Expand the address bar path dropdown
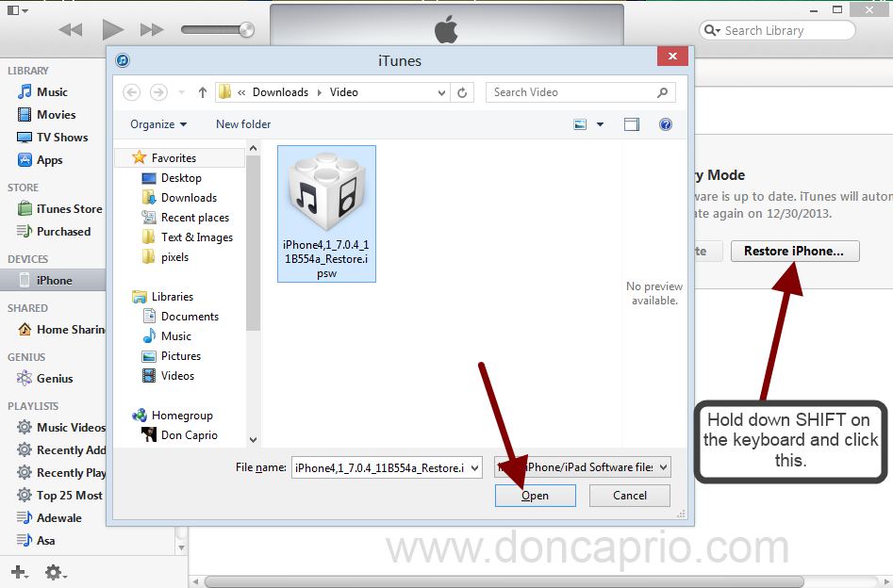 coord(441,92)
